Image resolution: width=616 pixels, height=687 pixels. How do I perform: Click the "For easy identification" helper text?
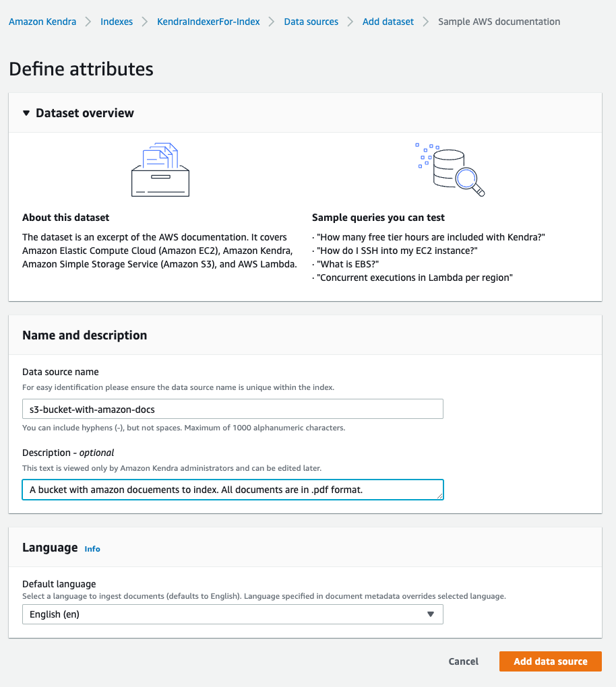tap(179, 387)
